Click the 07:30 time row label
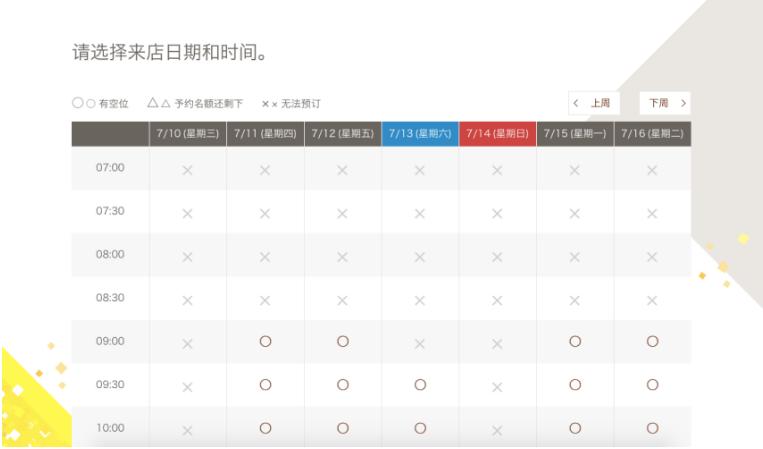 tap(110, 211)
